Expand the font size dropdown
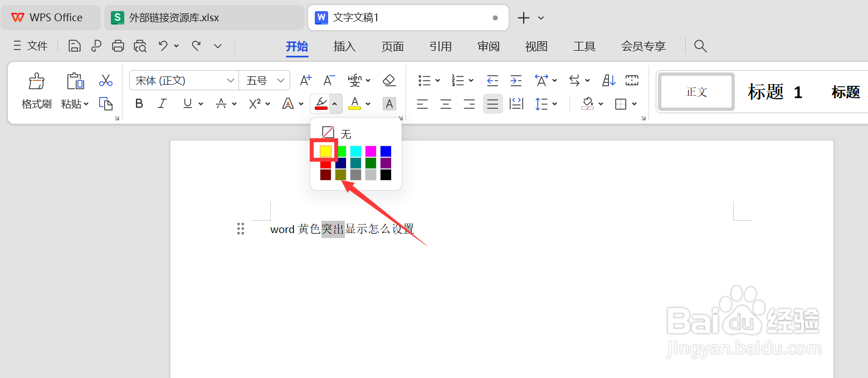868x378 pixels. pos(280,80)
